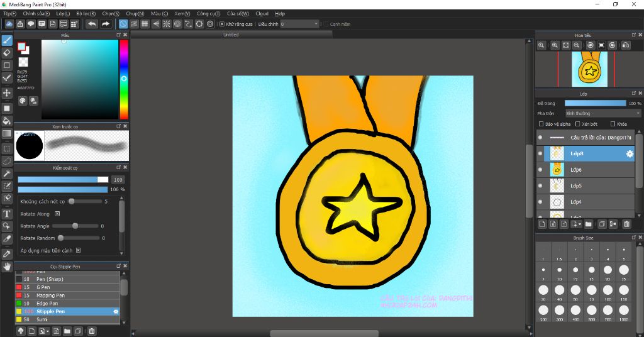Open the Tệp(F) menu
This screenshot has width=644, height=337.
tap(10, 14)
